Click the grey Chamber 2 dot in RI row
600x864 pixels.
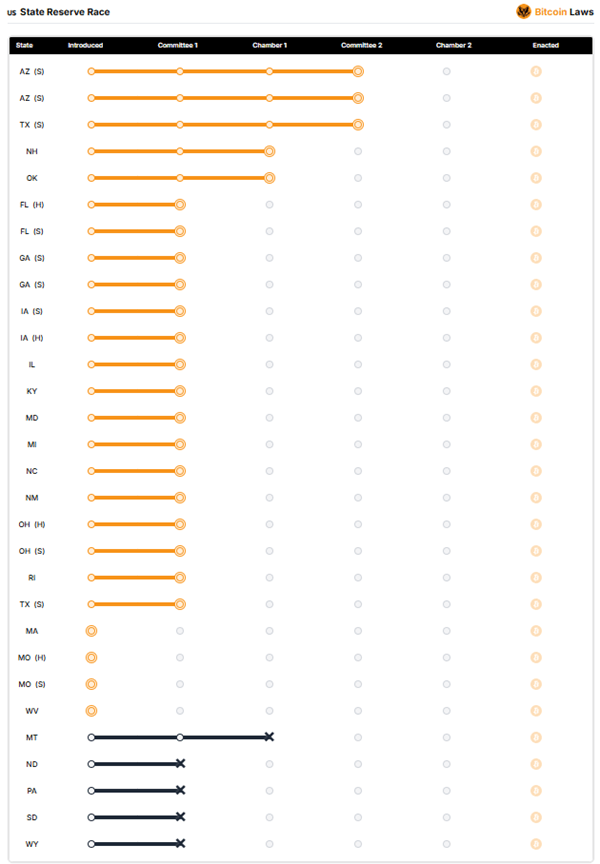click(x=447, y=577)
